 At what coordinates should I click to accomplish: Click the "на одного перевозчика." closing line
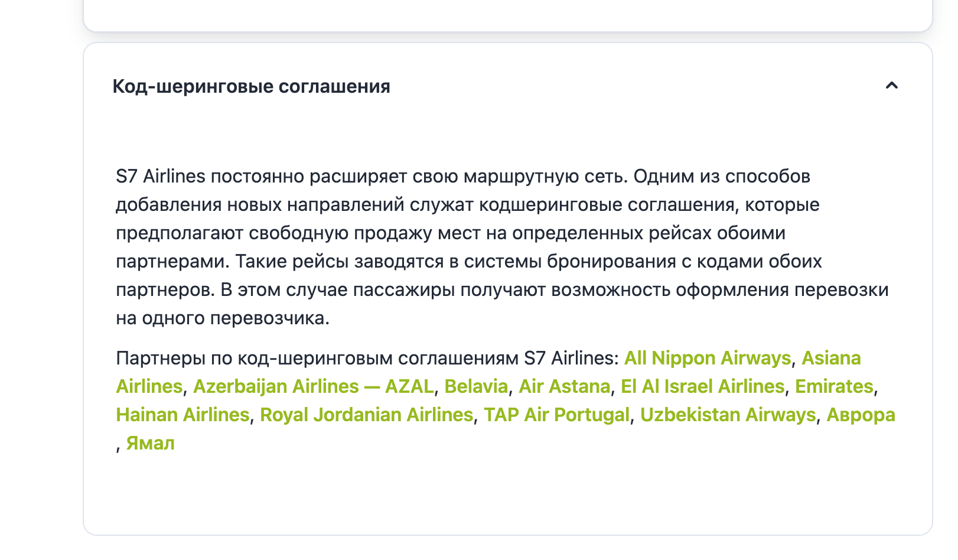[222, 318]
